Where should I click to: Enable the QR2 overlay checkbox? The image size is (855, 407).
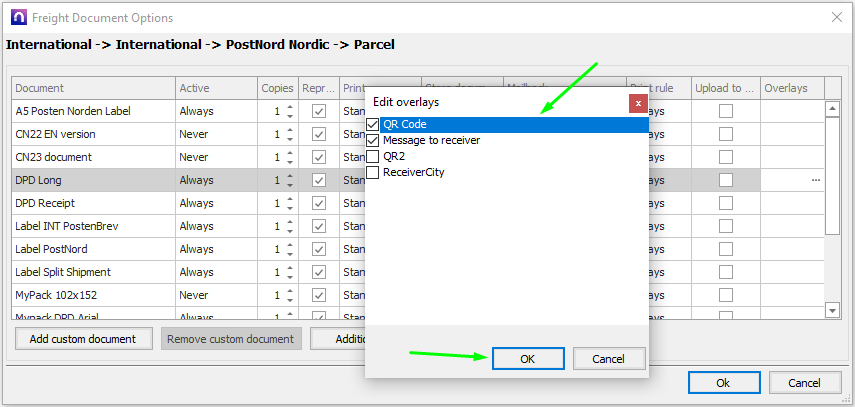373,157
